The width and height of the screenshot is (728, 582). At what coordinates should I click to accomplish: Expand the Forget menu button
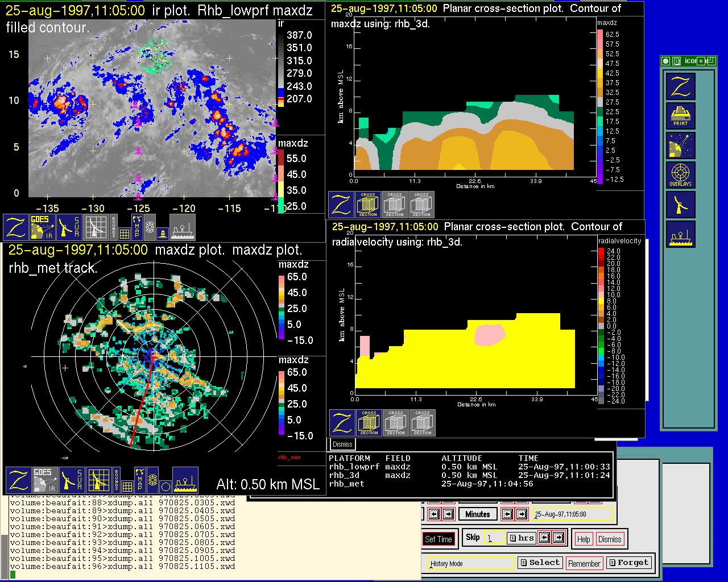click(628, 563)
